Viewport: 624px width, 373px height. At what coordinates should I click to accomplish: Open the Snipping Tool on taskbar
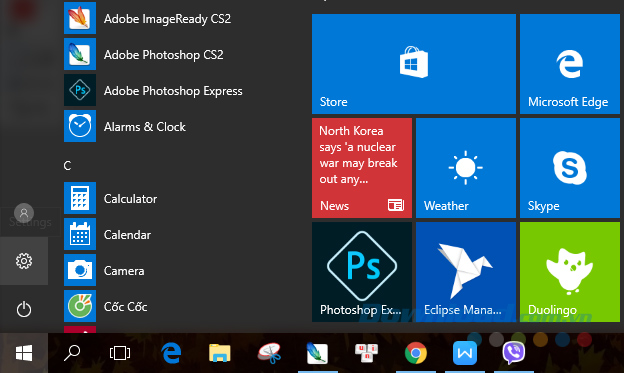269,353
